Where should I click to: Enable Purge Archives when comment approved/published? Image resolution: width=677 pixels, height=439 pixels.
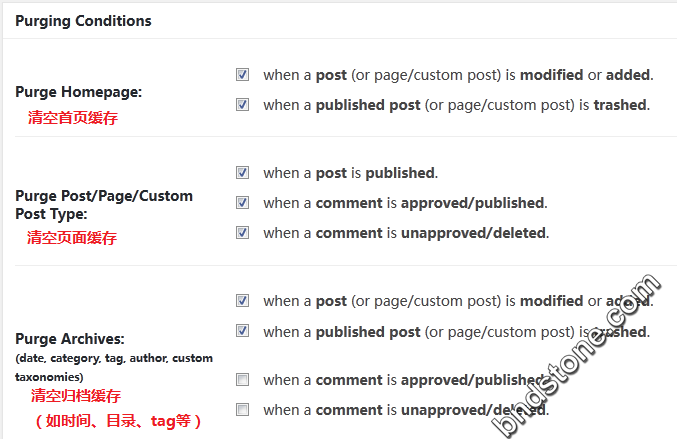click(242, 380)
